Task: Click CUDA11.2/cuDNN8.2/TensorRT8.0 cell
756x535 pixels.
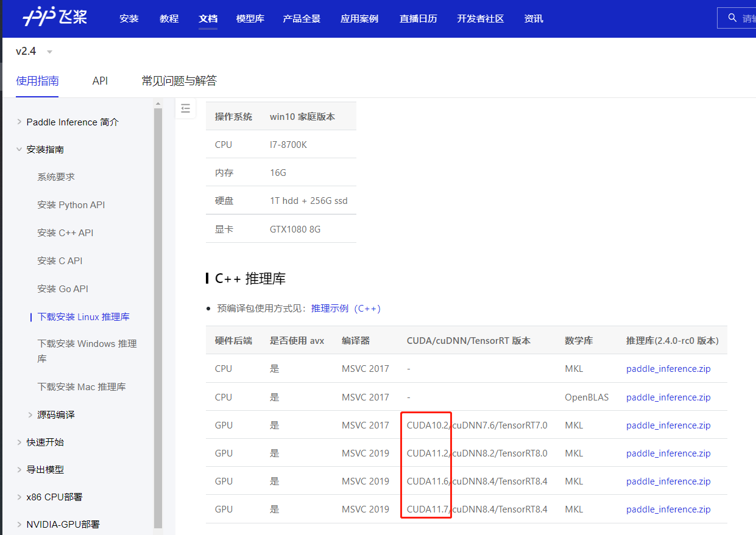Action: [477, 453]
